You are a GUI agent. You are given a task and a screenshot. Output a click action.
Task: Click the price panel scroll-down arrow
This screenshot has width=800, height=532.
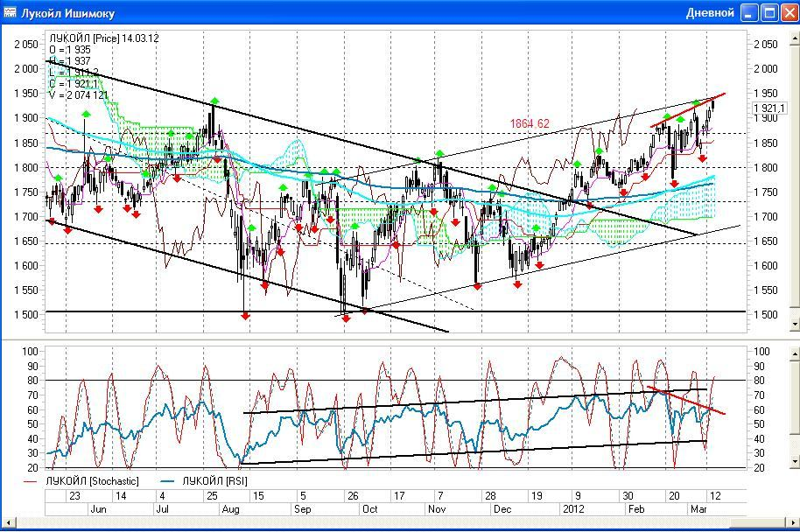[795, 324]
